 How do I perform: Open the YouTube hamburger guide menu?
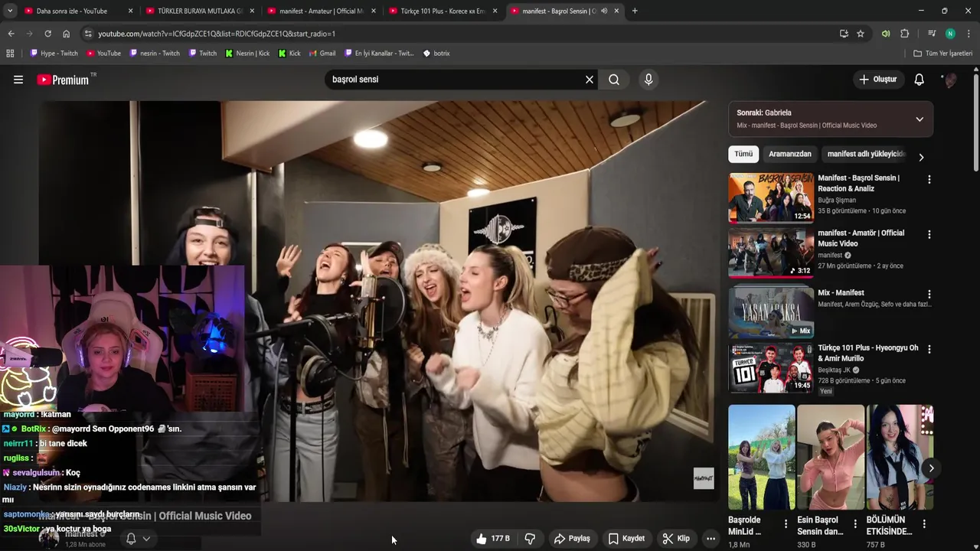[18, 80]
